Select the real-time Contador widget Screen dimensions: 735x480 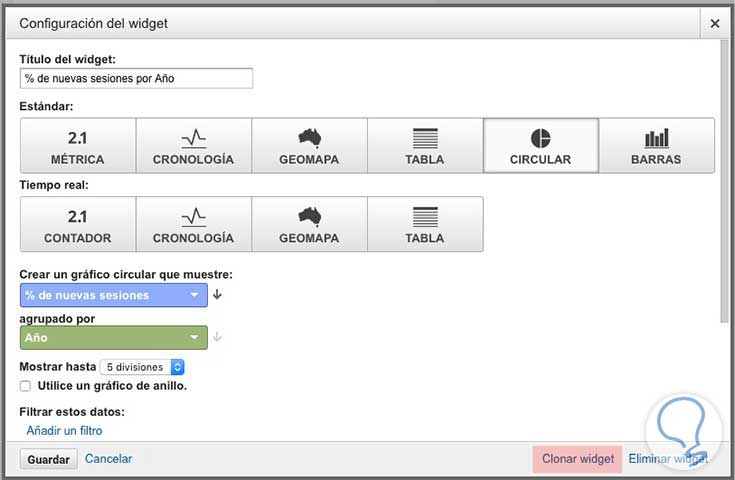[77, 224]
